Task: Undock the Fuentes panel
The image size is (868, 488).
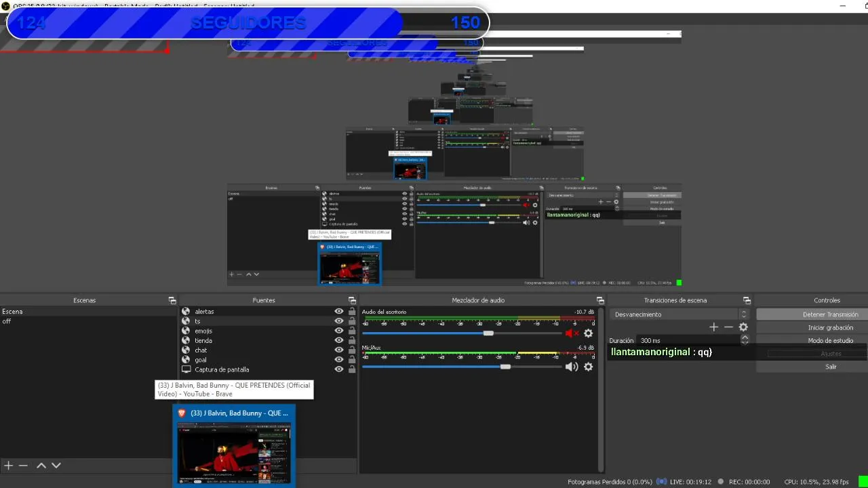Action: click(352, 300)
